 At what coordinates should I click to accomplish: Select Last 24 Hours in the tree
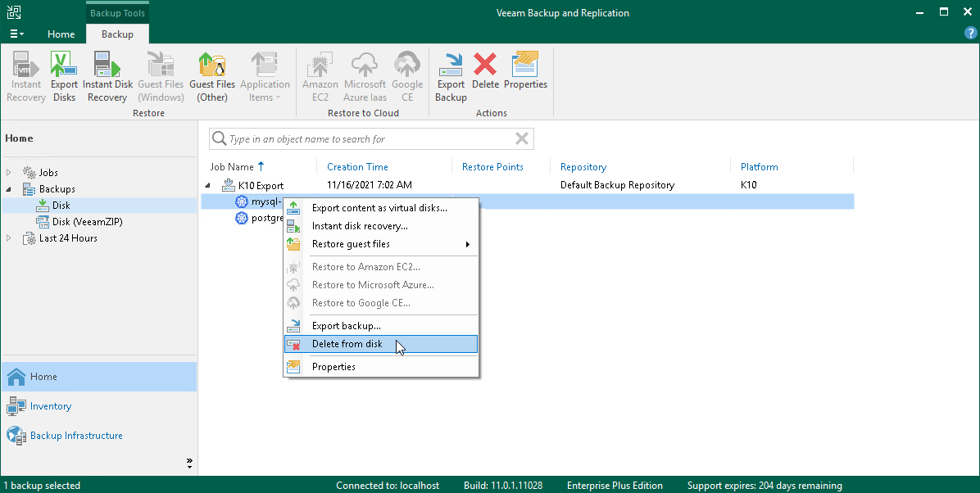click(68, 238)
